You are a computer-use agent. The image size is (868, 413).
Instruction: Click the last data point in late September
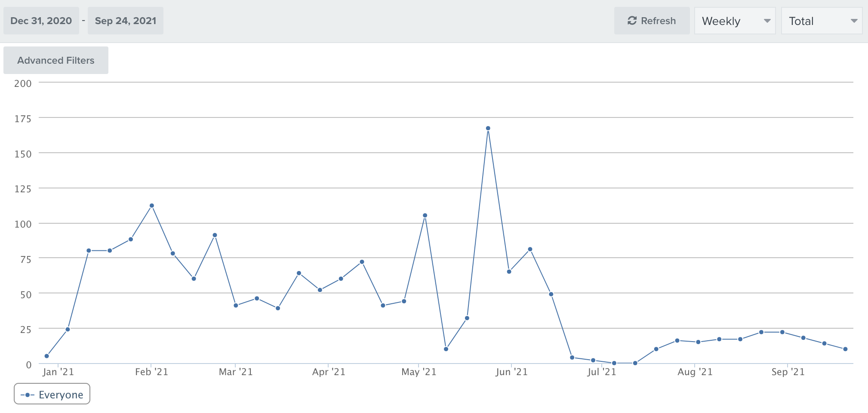pyautogui.click(x=845, y=349)
